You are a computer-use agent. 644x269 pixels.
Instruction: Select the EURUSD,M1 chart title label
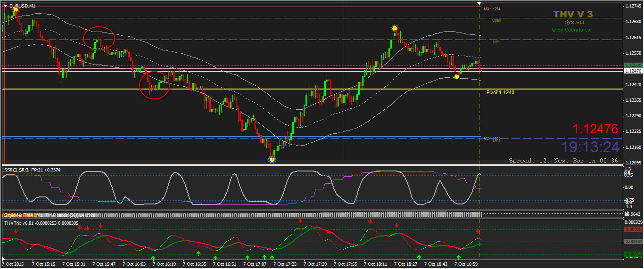pyautogui.click(x=22, y=6)
